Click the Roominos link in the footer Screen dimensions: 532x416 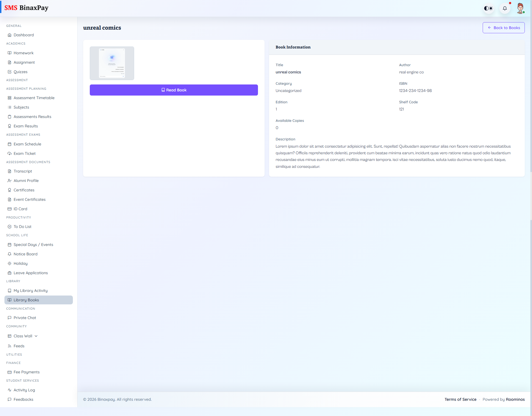point(515,399)
